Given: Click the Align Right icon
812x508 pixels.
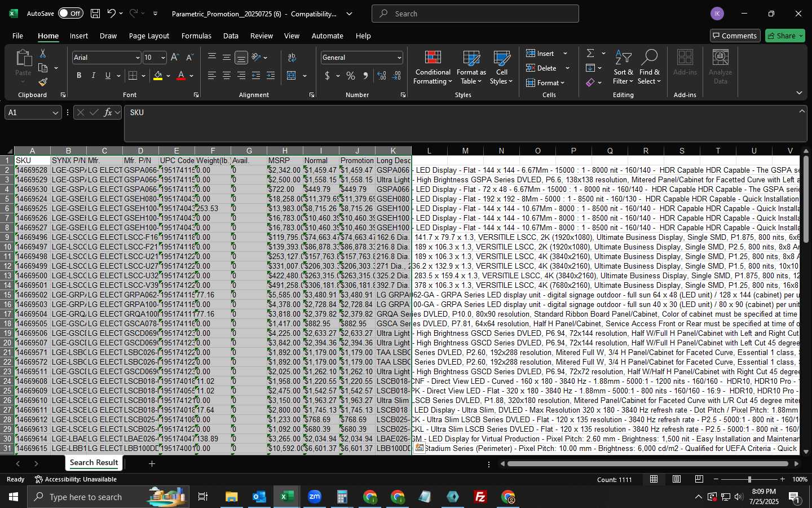Looking at the screenshot, I should coord(241,76).
